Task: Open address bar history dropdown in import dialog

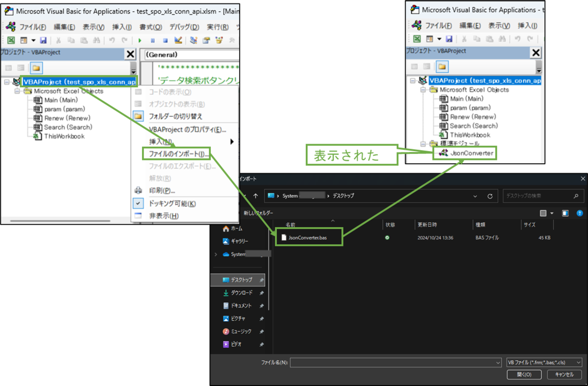Action: point(475,196)
